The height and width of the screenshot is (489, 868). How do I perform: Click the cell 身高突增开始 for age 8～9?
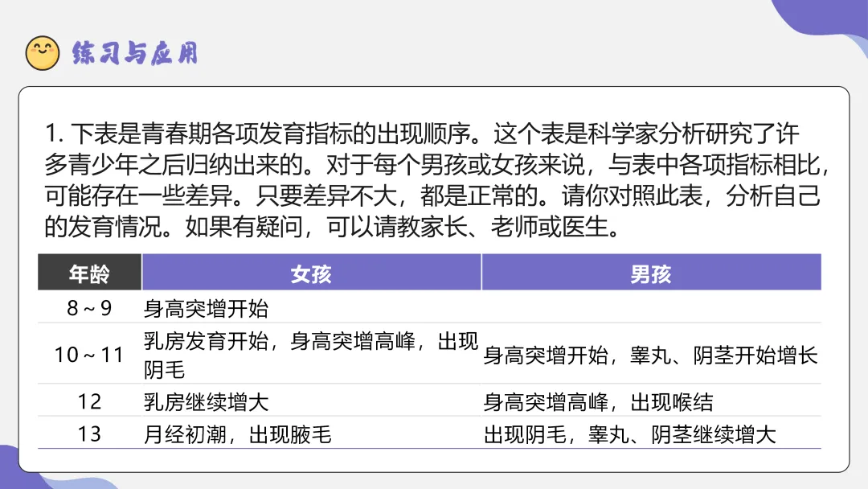[312, 308]
